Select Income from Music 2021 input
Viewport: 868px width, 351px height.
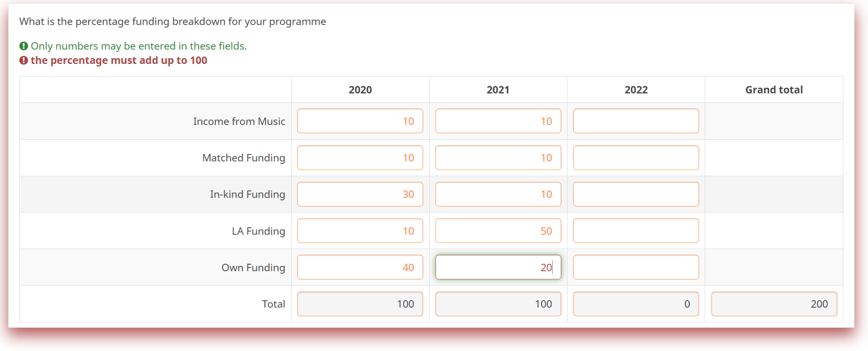[x=498, y=121]
